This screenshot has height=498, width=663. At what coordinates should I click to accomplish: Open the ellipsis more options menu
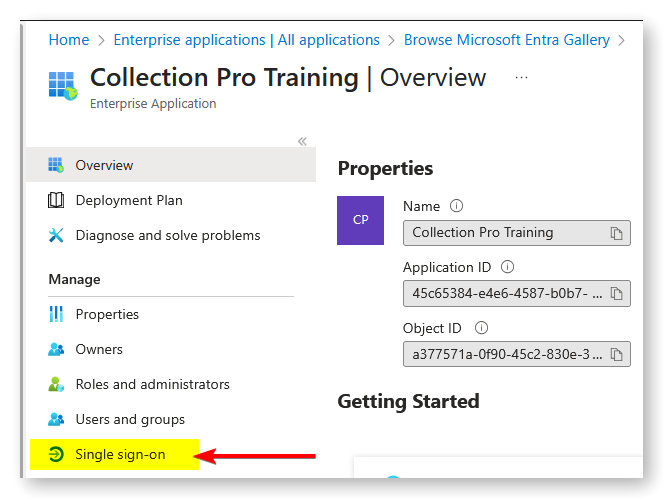[x=521, y=78]
